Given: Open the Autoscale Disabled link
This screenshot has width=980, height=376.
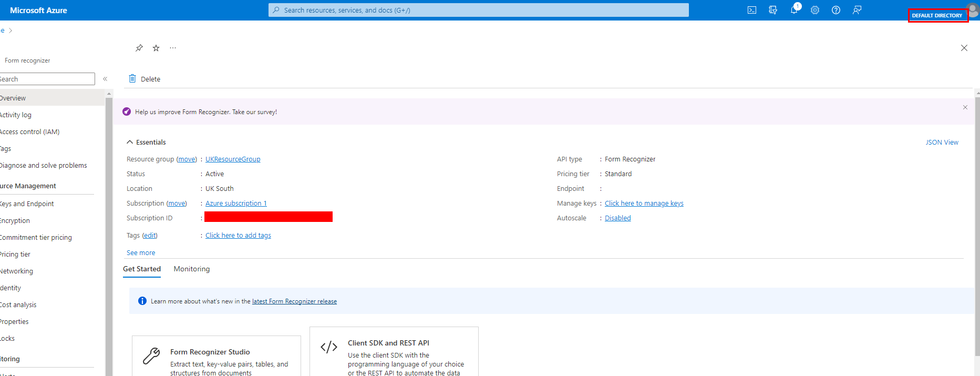Looking at the screenshot, I should 617,218.
